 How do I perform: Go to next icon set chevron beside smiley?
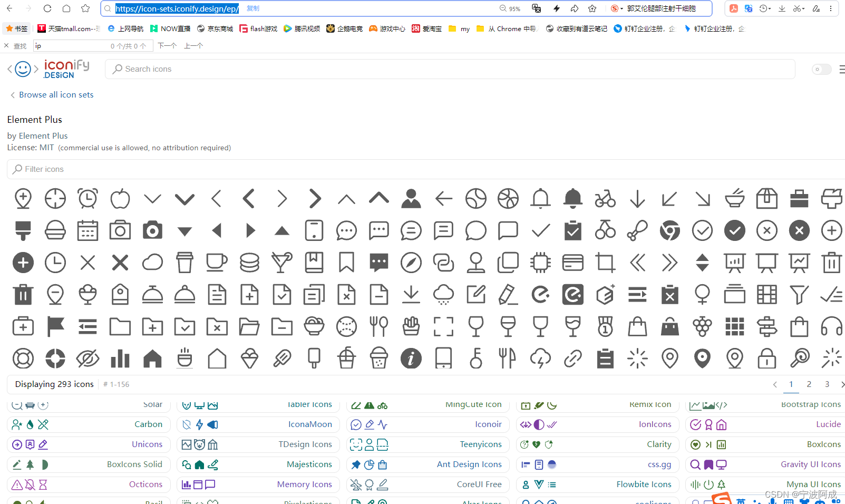36,69
